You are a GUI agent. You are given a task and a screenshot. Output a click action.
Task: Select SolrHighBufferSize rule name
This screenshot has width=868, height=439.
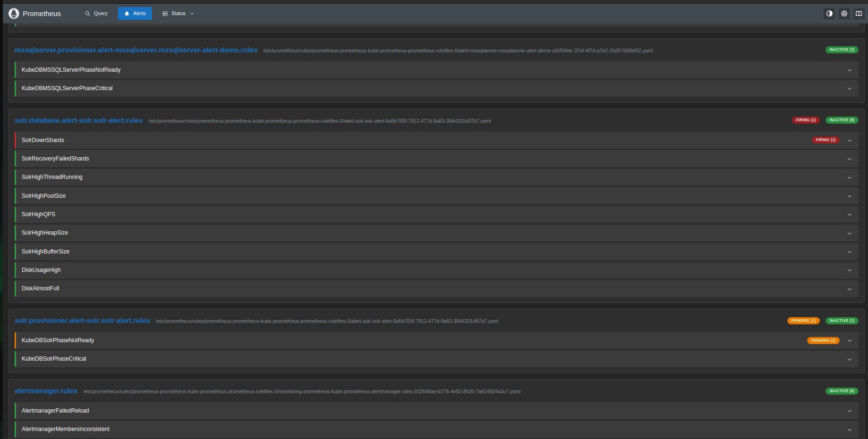(x=45, y=252)
